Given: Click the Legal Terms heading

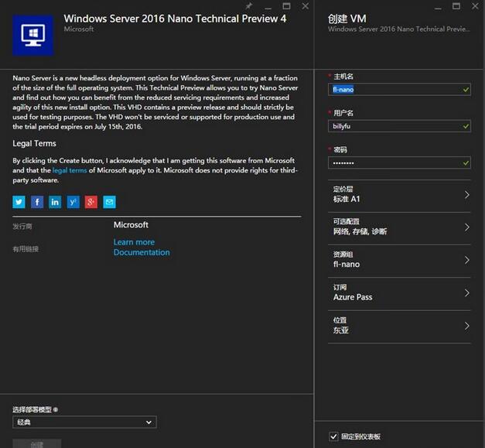Looking at the screenshot, I should click(34, 144).
